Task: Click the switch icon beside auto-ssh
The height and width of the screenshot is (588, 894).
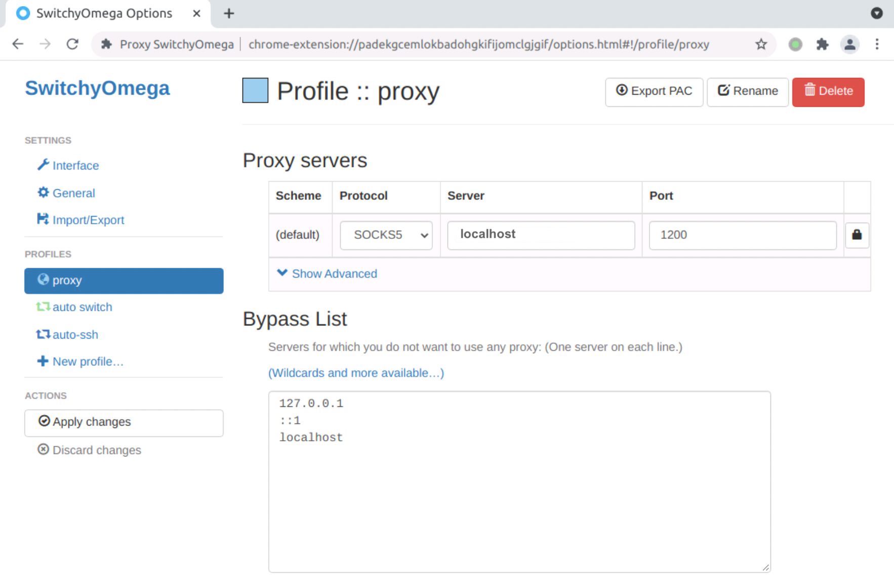Action: 43,334
